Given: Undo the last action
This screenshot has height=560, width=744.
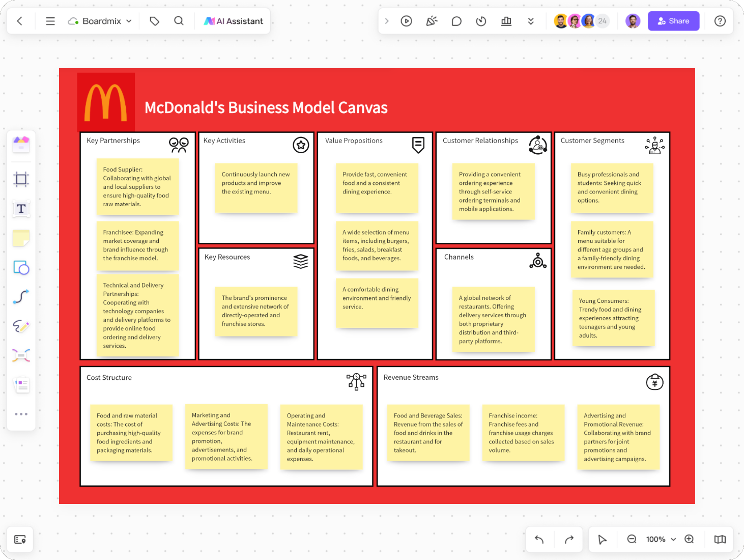Looking at the screenshot, I should click(x=539, y=540).
